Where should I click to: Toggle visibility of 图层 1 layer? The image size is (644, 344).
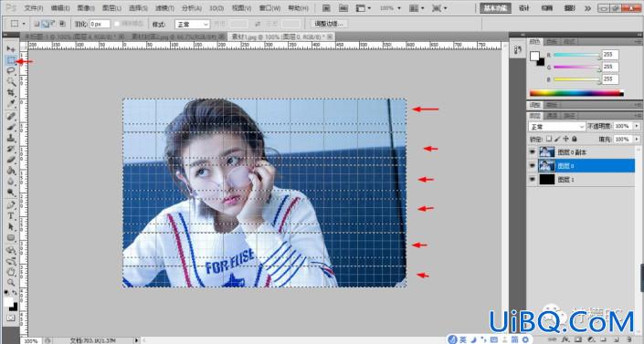tap(533, 180)
